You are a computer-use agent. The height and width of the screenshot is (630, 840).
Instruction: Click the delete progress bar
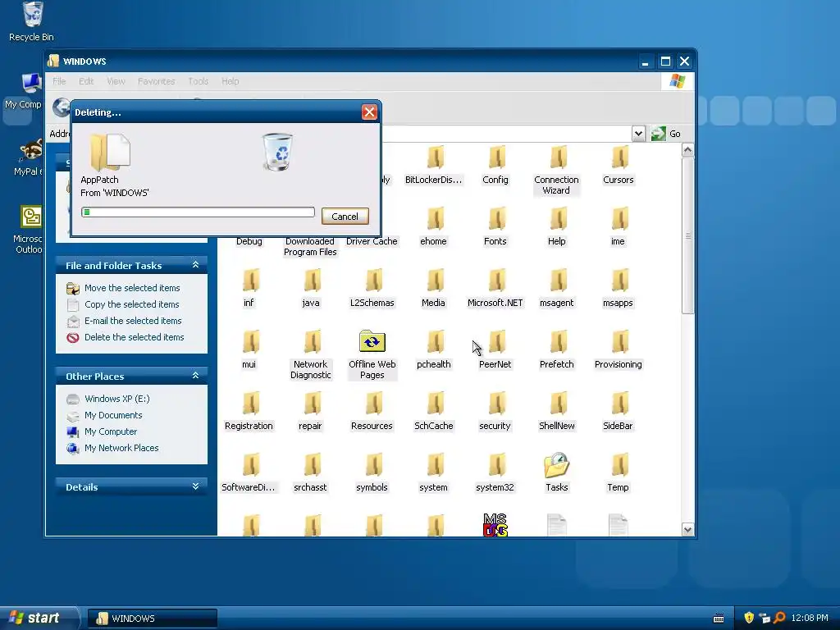(x=198, y=212)
